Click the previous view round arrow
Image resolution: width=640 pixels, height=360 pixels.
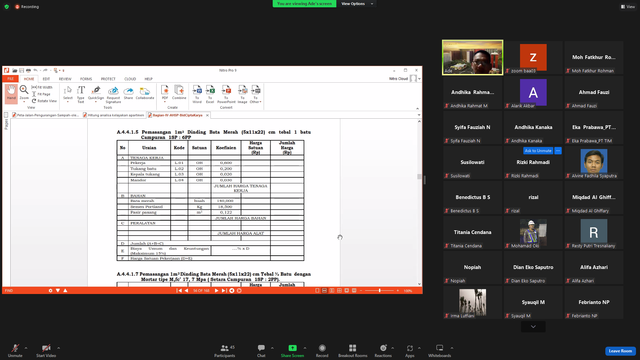coord(232,291)
